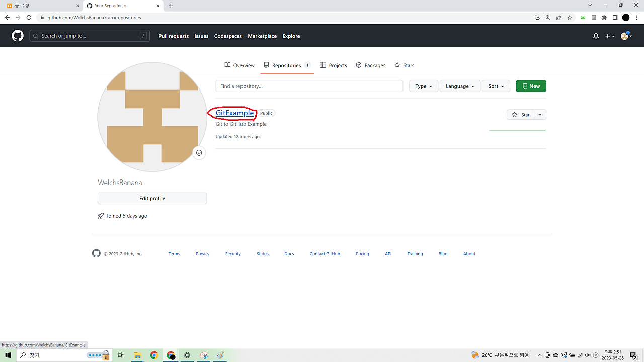Open the Stars tab
This screenshot has height=362, width=644.
tap(405, 65)
